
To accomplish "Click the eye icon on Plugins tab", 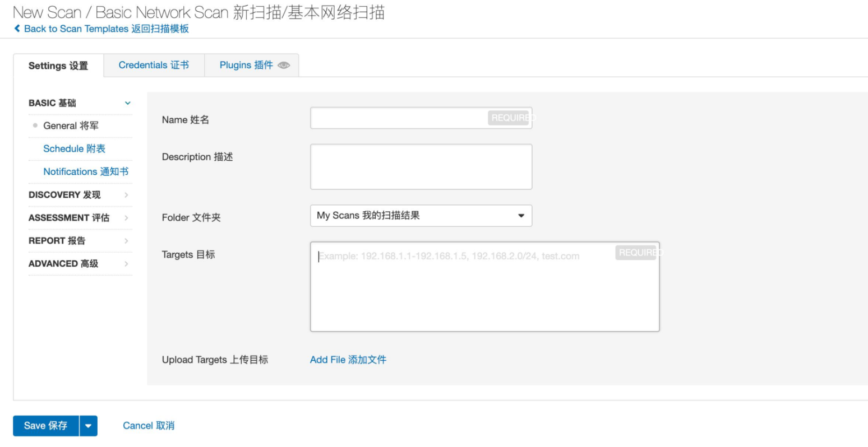I will point(284,66).
